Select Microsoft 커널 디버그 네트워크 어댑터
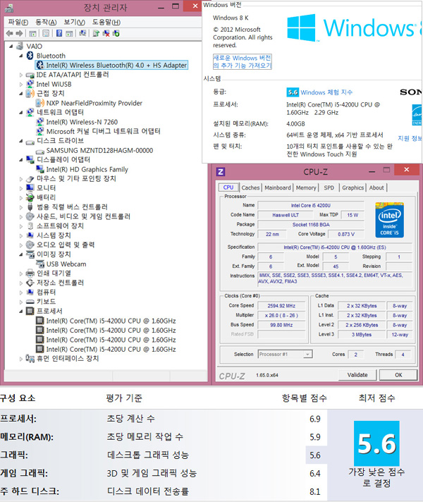This screenshot has width=423, height=504. 103,132
